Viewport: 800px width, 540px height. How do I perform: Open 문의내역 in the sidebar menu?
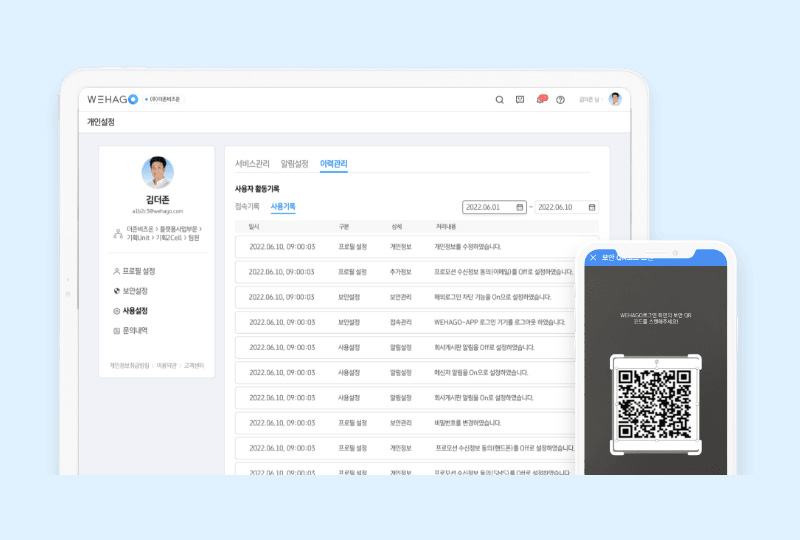(130, 331)
